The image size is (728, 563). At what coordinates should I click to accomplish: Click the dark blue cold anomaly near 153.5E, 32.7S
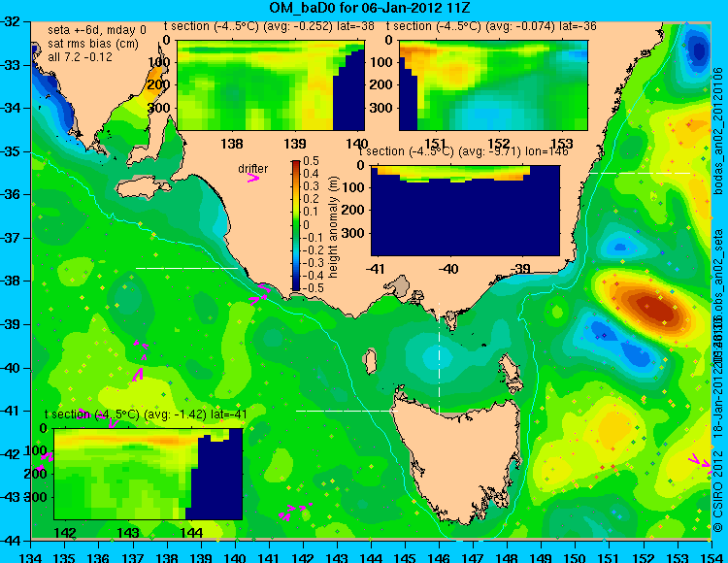coord(697,50)
